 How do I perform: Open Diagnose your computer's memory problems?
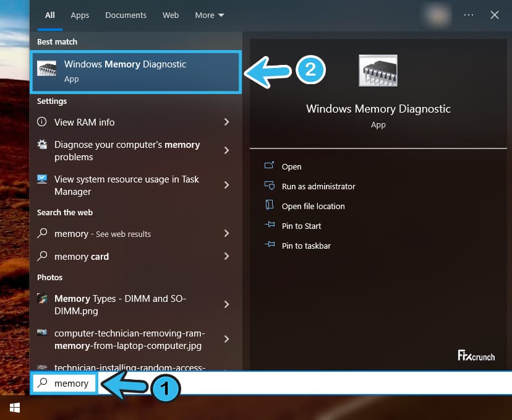pyautogui.click(x=136, y=150)
